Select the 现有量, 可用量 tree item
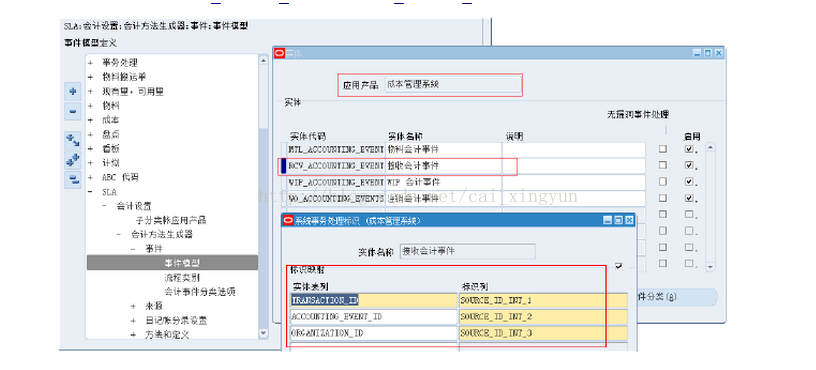This screenshot has height=370, width=816. pos(133,92)
